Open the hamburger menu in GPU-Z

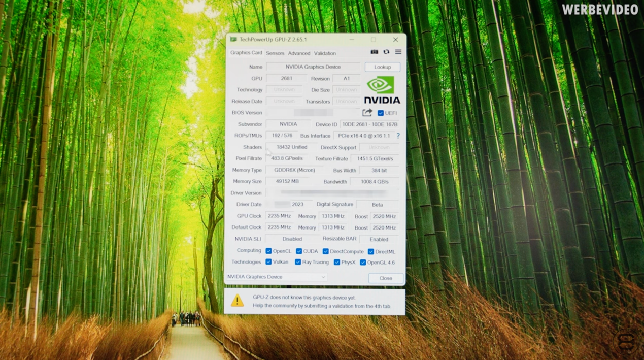coord(398,52)
